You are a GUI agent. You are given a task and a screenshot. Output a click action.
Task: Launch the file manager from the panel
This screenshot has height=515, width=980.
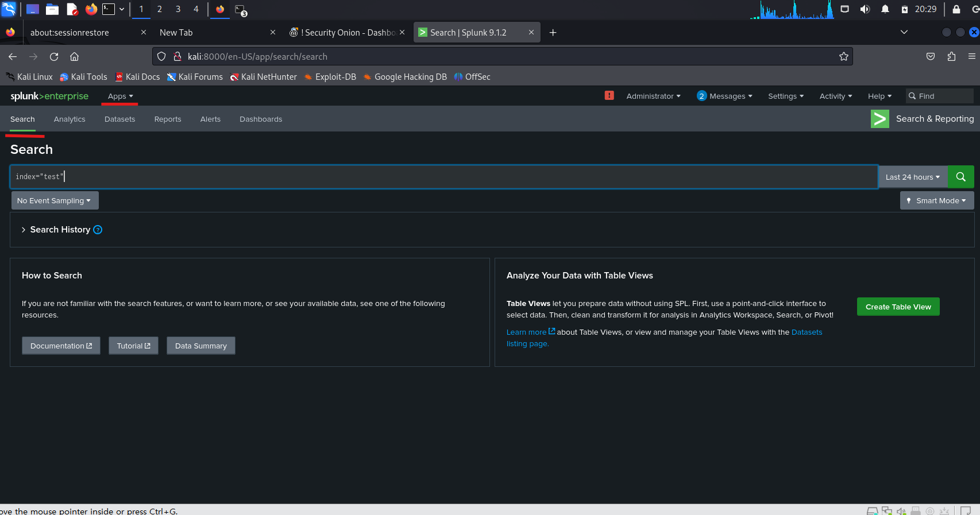[52, 9]
